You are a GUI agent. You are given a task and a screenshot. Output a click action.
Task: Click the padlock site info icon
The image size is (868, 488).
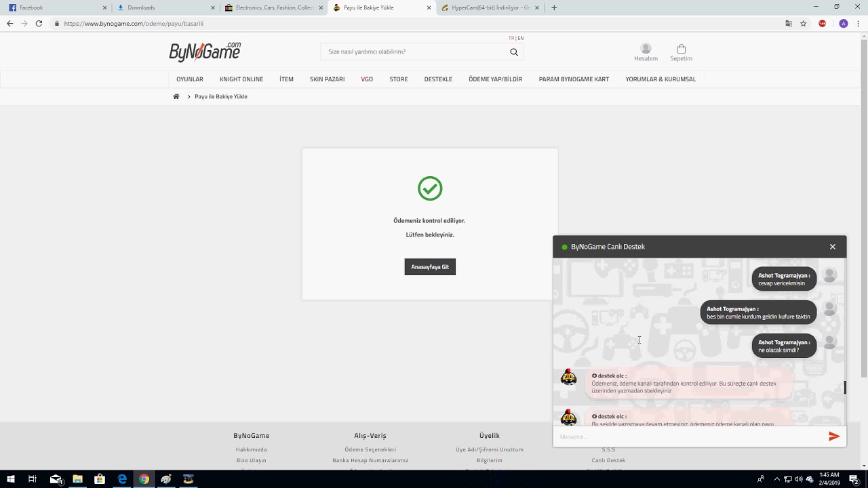(x=57, y=23)
